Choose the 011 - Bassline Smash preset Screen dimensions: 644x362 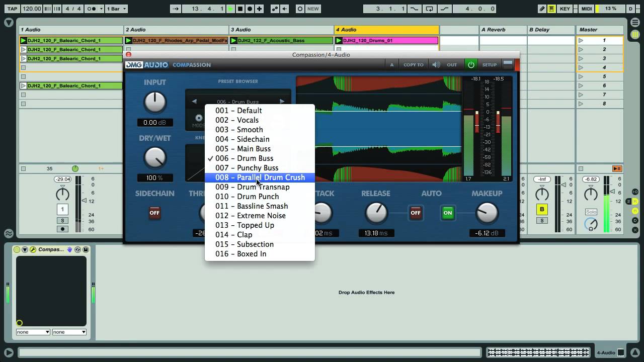click(260, 206)
